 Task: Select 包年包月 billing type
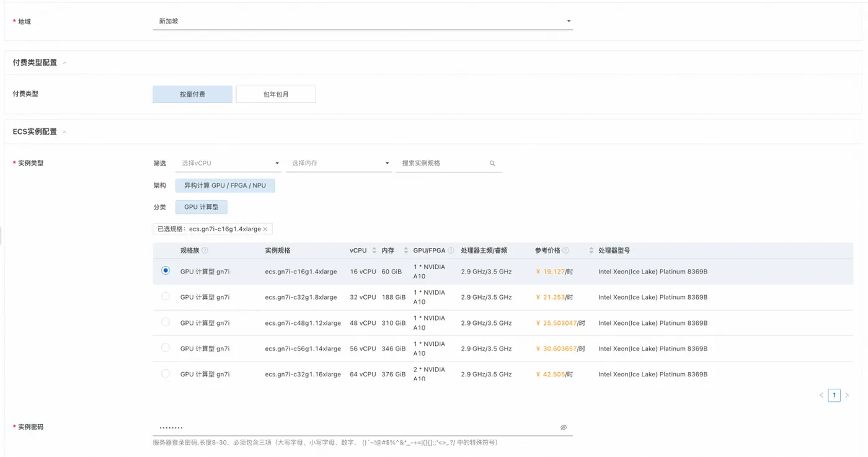pos(276,94)
